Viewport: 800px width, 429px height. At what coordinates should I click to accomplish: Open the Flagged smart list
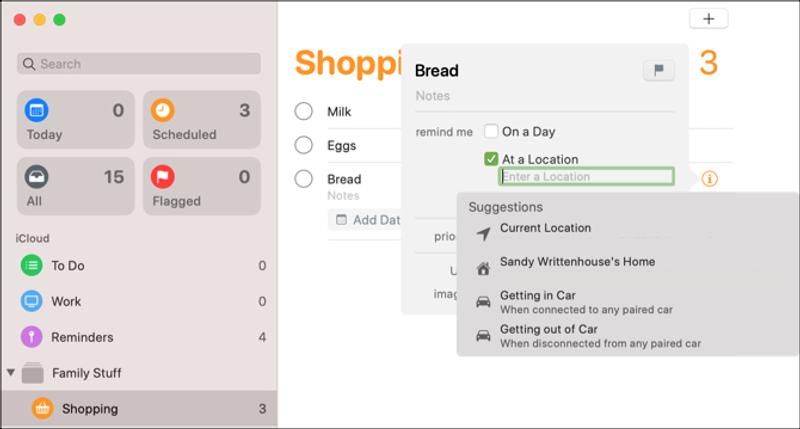[201, 186]
